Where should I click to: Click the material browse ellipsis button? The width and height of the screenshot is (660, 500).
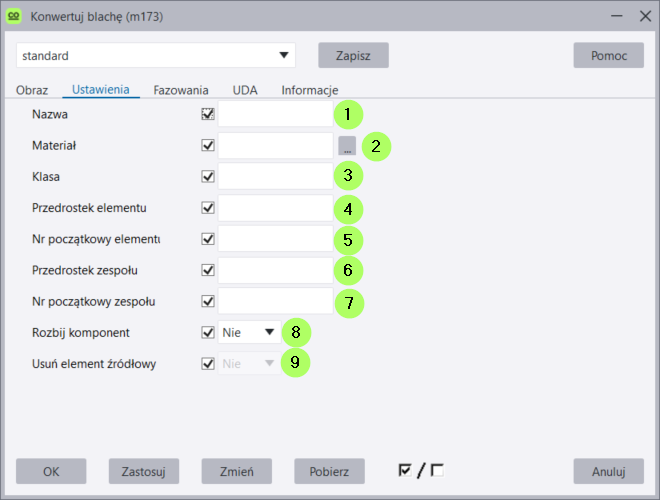coord(346,145)
